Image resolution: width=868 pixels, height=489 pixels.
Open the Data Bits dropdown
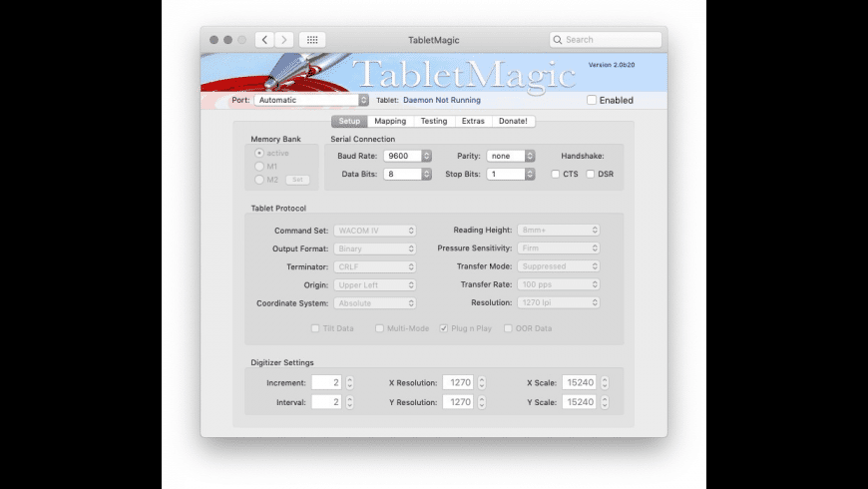(x=407, y=174)
